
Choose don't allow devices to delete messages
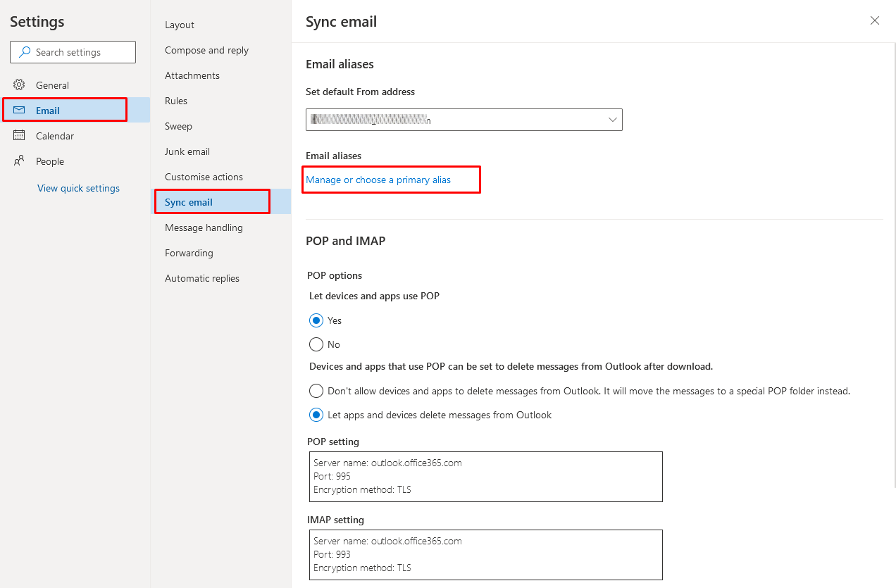tap(316, 391)
